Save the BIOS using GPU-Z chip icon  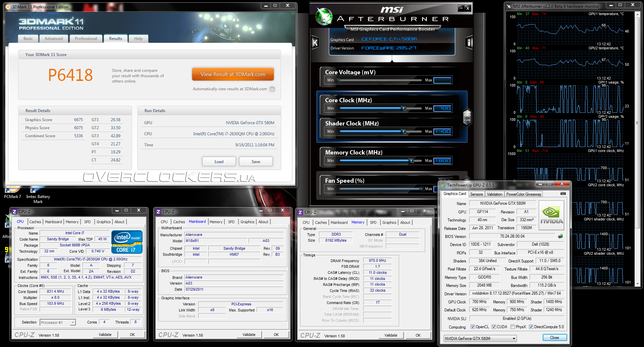tap(560, 236)
